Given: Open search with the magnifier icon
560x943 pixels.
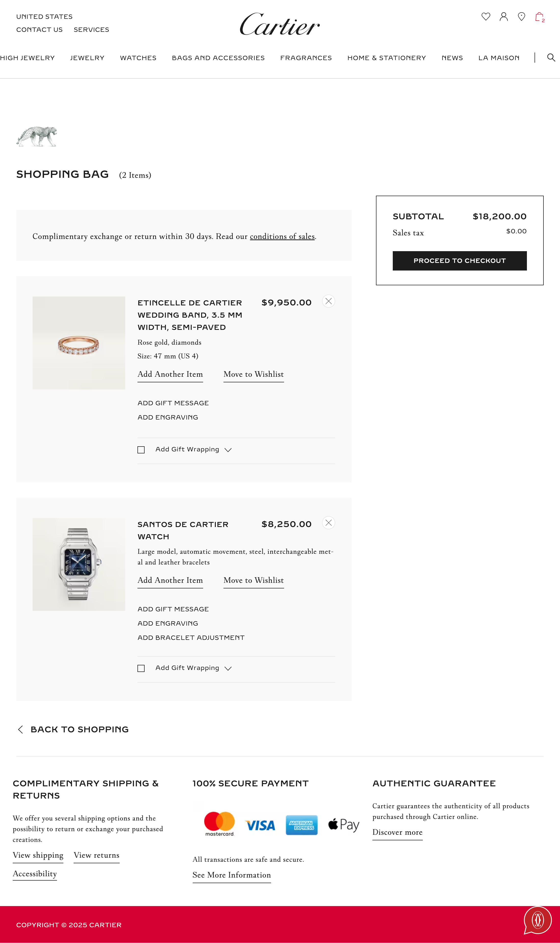Looking at the screenshot, I should click(x=551, y=57).
